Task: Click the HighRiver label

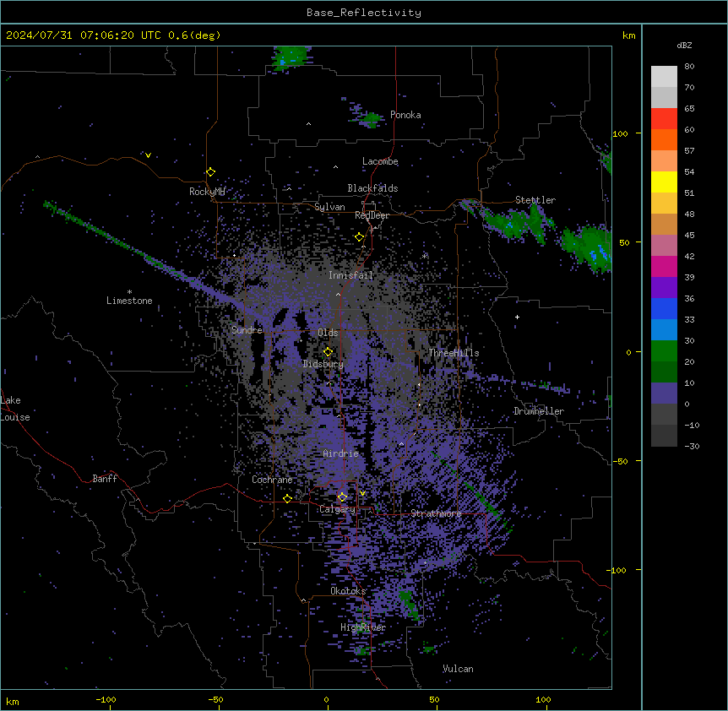Action: point(363,627)
